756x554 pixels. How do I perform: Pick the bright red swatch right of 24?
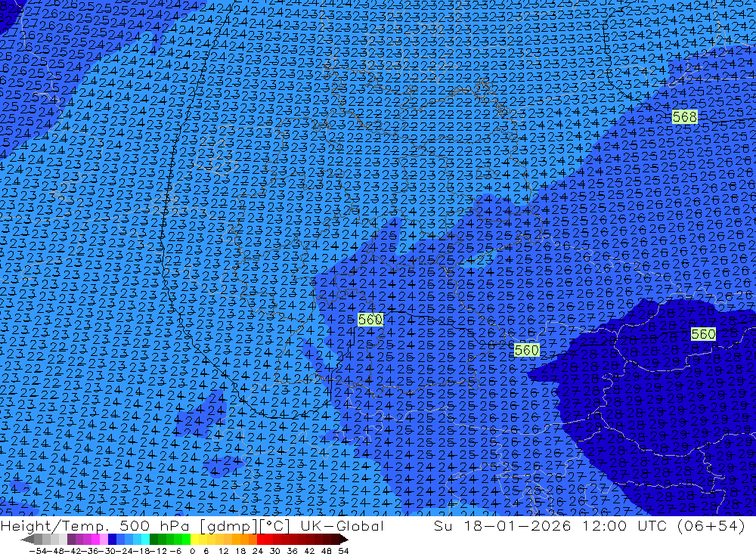pos(261,540)
